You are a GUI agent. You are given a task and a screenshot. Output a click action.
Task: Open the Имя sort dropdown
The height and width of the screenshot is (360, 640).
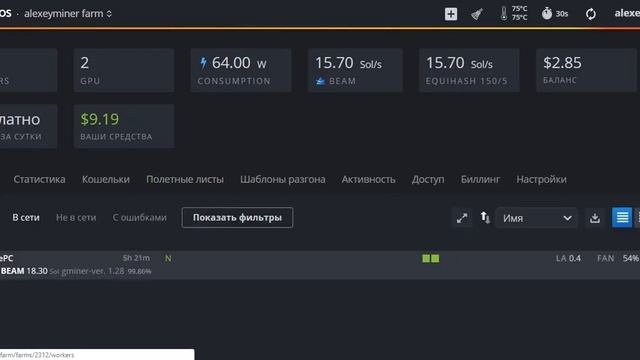click(x=536, y=218)
